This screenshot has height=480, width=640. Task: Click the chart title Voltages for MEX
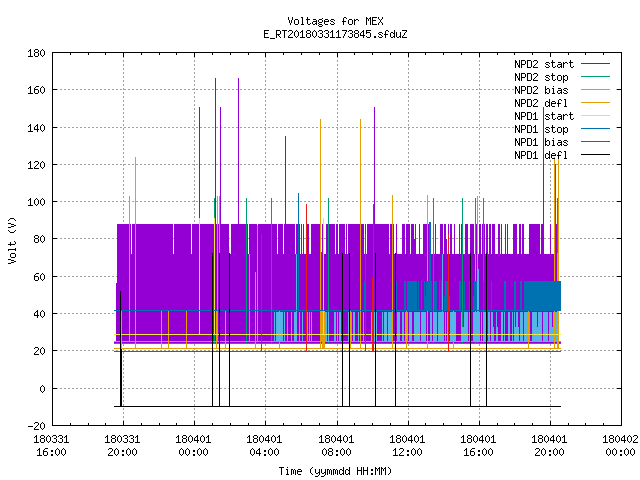coord(335,21)
